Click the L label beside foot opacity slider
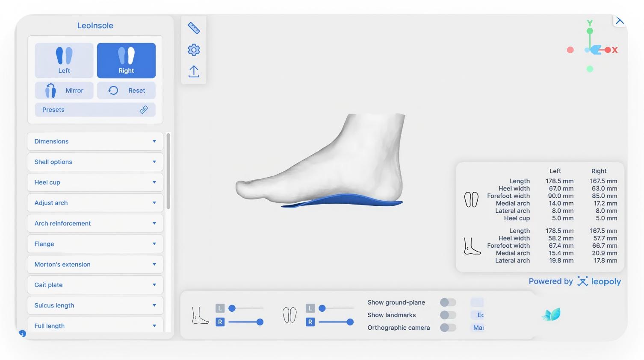The height and width of the screenshot is (360, 644). 220,308
